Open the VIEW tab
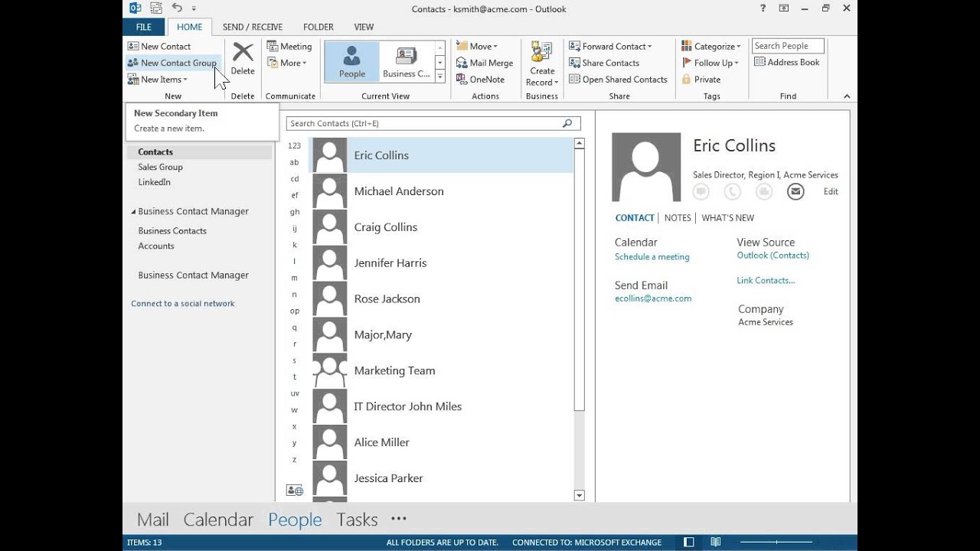The image size is (980, 551). click(x=364, y=27)
